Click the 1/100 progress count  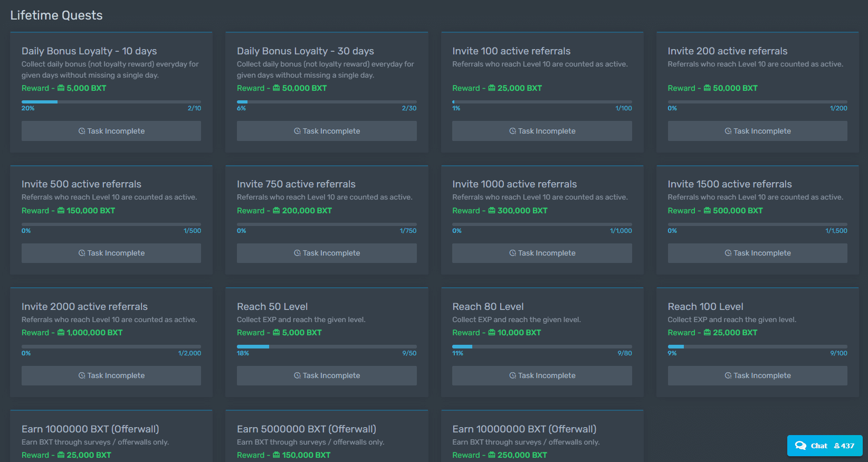click(x=624, y=108)
